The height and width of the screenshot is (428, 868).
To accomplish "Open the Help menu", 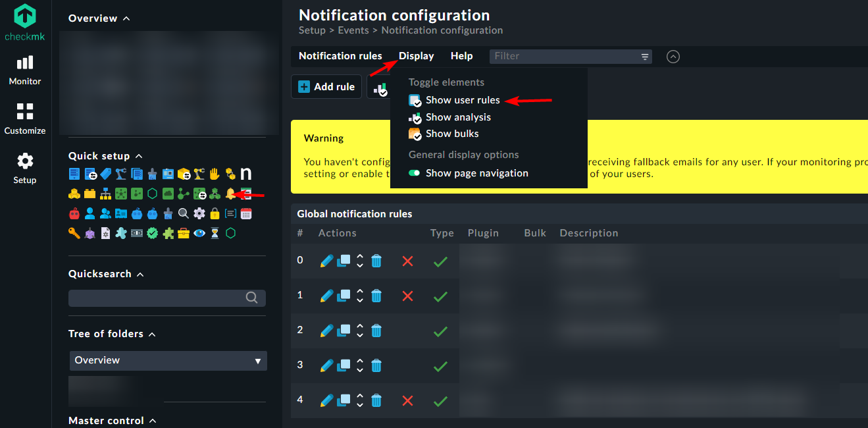I will pyautogui.click(x=462, y=56).
